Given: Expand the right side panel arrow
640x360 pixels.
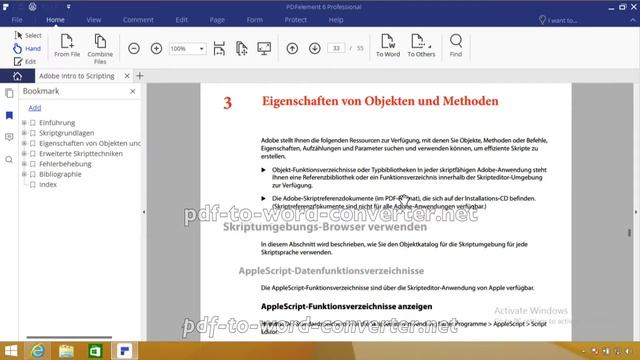Looking at the screenshot, I should click(636, 212).
